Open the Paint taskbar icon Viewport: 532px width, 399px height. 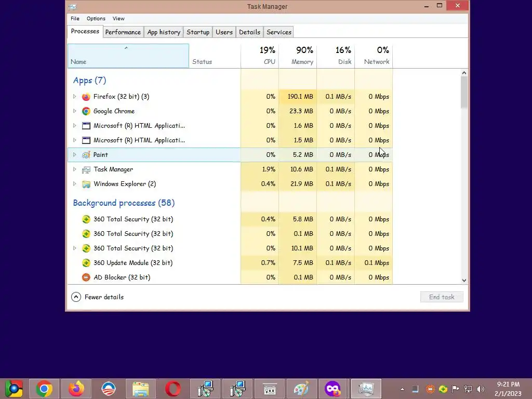point(302,389)
